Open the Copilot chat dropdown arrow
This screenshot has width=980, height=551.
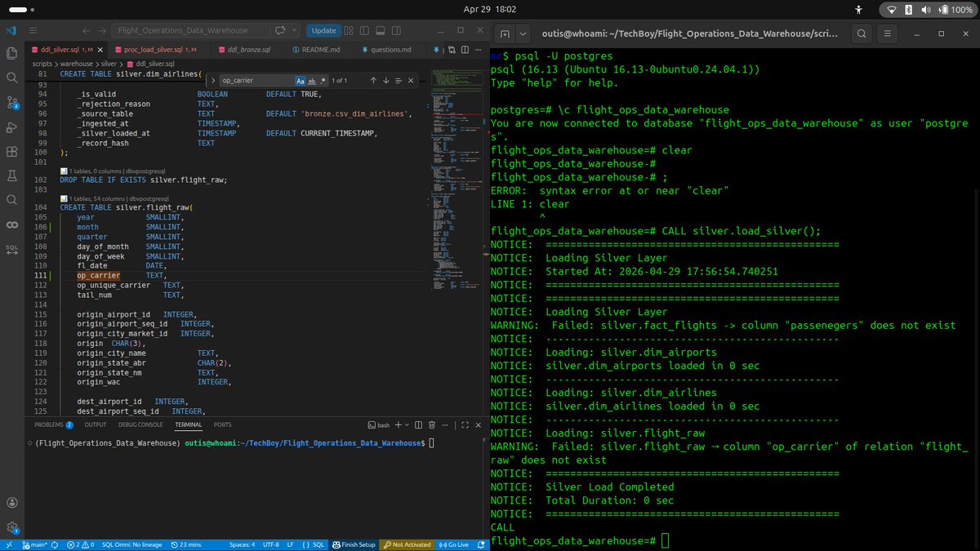pyautogui.click(x=294, y=30)
